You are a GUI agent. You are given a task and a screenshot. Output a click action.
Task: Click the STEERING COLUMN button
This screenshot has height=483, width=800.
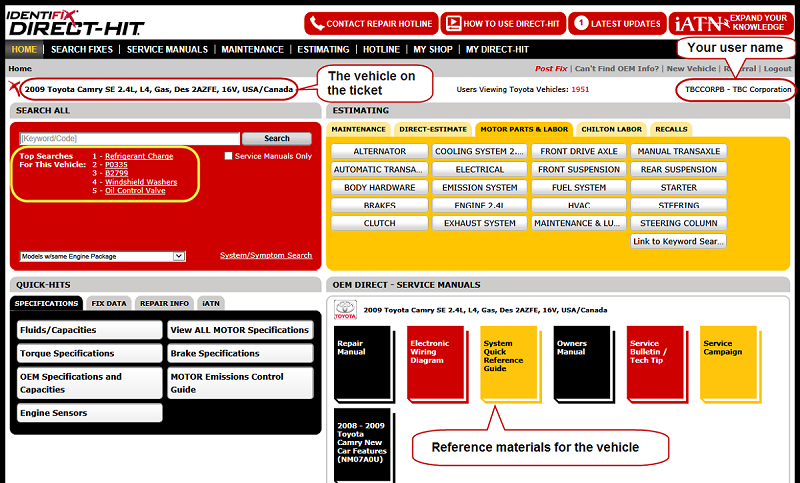click(679, 223)
